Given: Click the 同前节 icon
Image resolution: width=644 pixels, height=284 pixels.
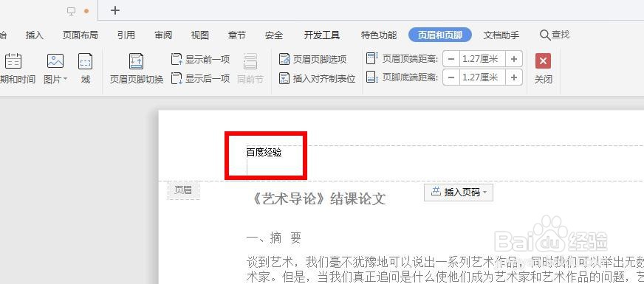Looking at the screenshot, I should (250, 61).
